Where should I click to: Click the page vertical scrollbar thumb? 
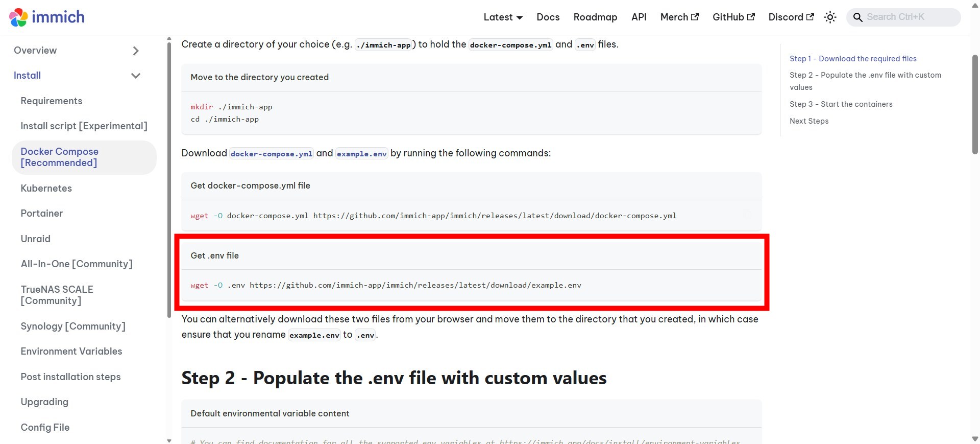pyautogui.click(x=975, y=104)
